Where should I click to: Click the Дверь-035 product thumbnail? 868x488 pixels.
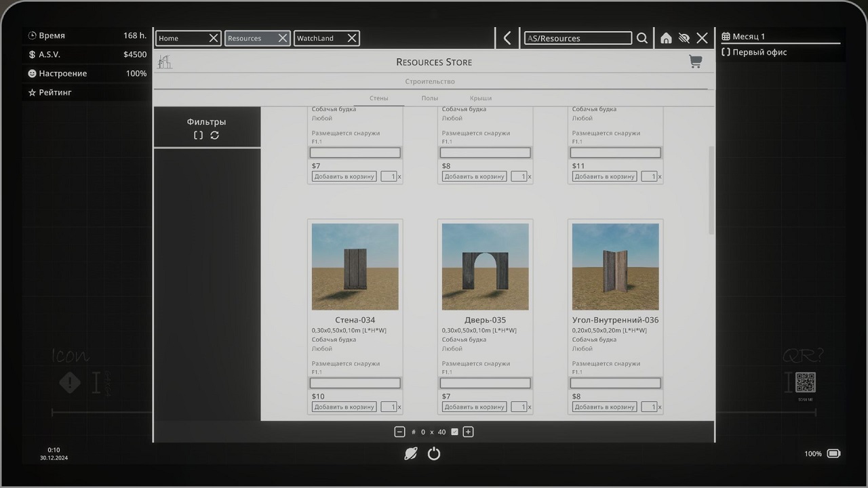click(x=485, y=266)
